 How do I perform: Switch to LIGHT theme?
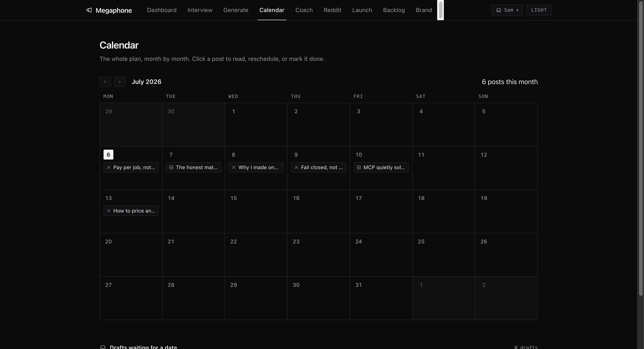coord(539,10)
